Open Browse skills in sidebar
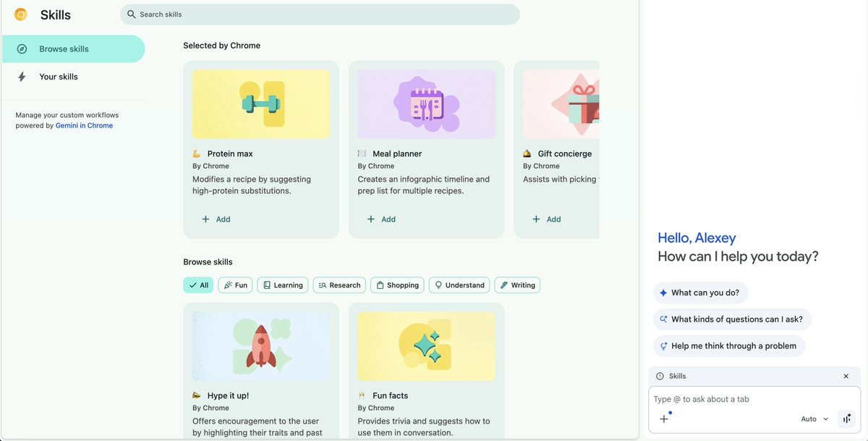The width and height of the screenshot is (868, 441). click(x=73, y=49)
